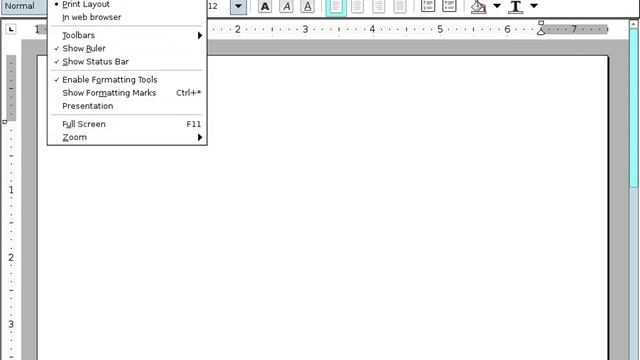640x360 pixels.
Task: Choose Presentation from the View menu
Action: point(127,106)
